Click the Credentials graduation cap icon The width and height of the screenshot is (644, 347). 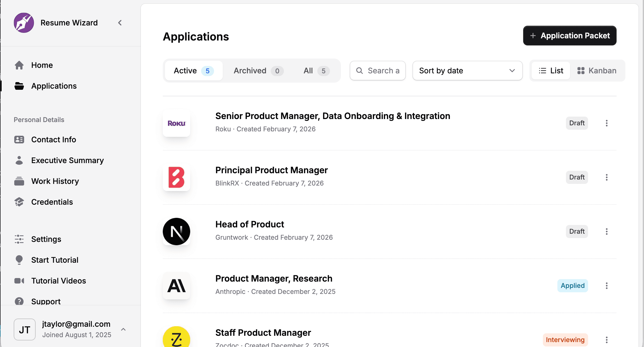(19, 202)
